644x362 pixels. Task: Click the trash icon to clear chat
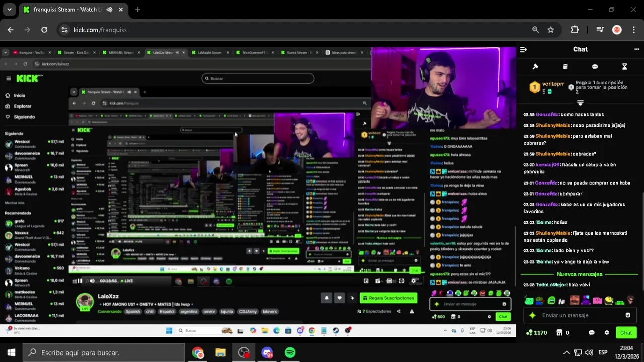pyautogui.click(x=565, y=67)
